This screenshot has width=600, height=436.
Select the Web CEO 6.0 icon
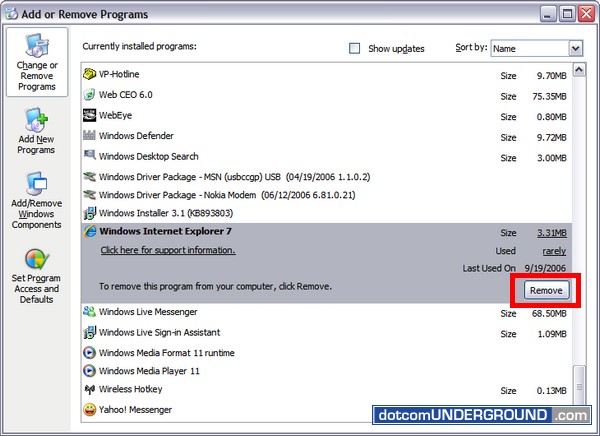point(89,95)
